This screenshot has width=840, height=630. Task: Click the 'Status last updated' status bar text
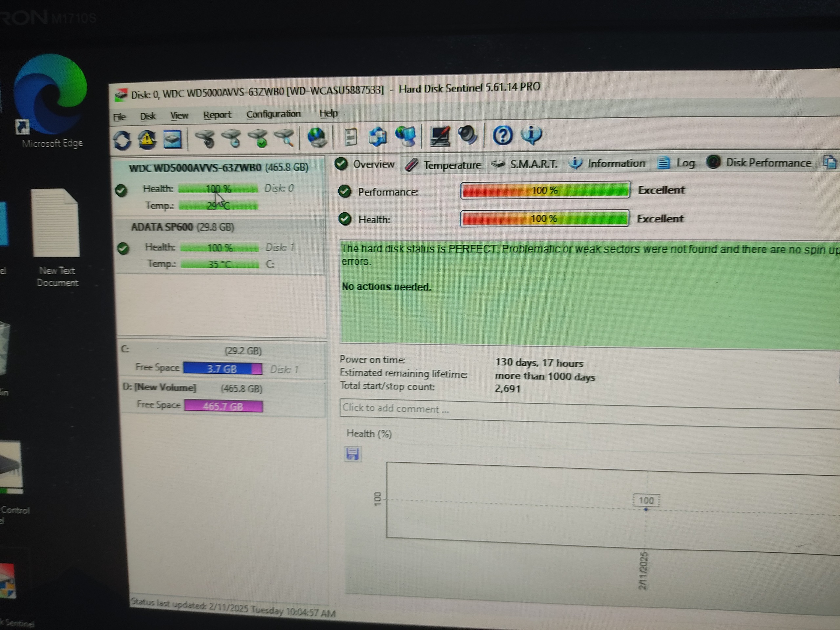click(x=233, y=608)
